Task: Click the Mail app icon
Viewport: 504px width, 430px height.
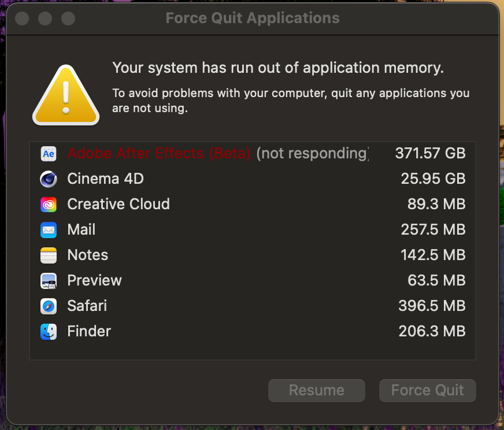Action: coord(49,229)
